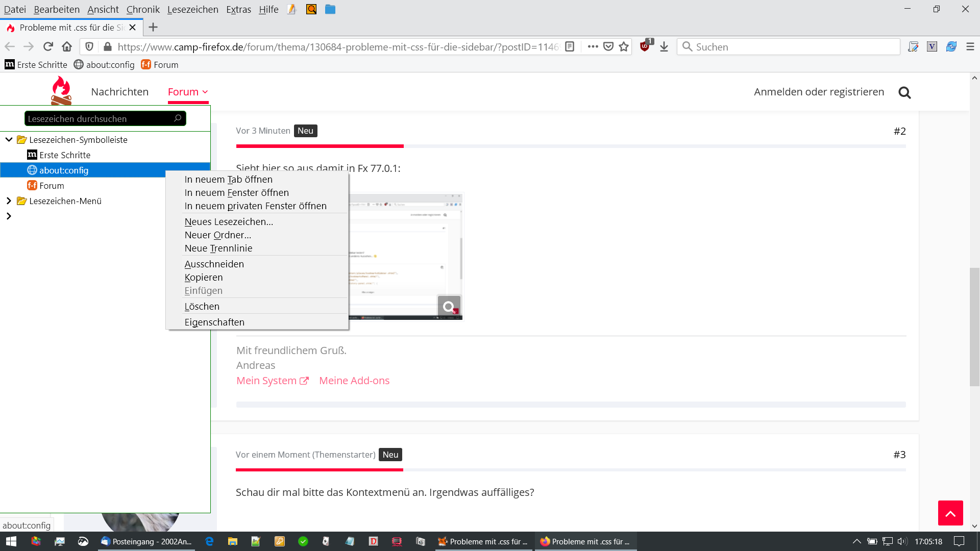980x551 pixels.
Task: Click the reload page icon
Action: pos(48,47)
